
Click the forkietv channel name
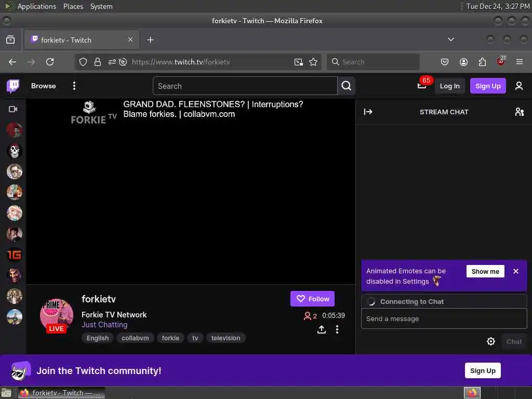click(99, 299)
